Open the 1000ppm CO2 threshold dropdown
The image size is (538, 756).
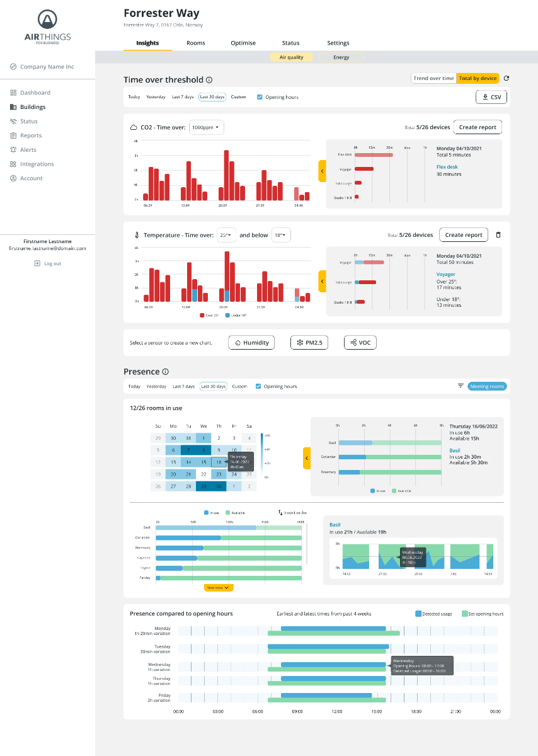pyautogui.click(x=207, y=127)
